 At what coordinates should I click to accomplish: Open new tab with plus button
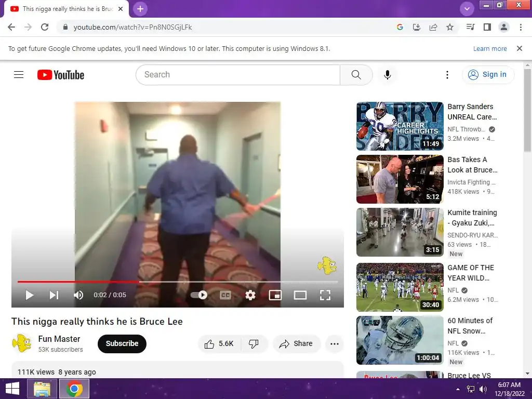click(140, 9)
